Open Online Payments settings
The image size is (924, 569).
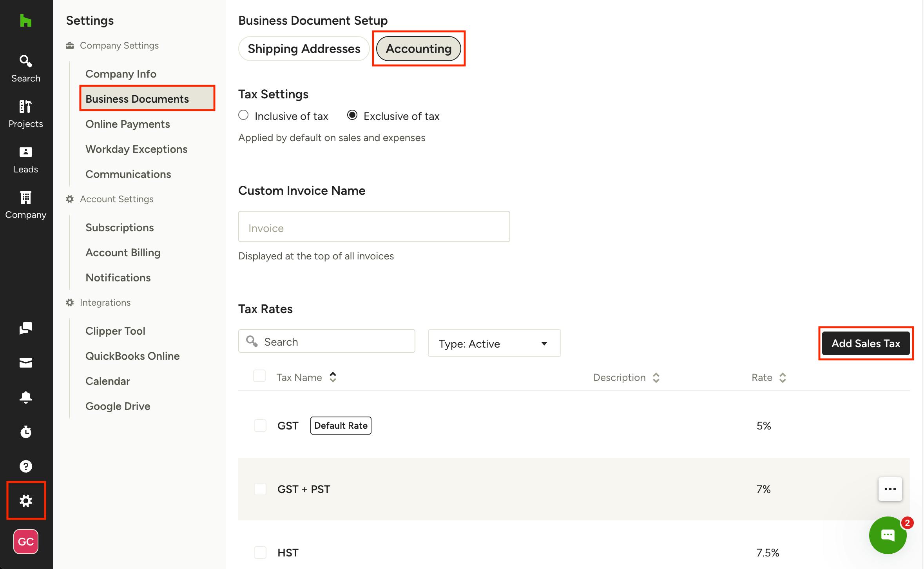(x=127, y=124)
